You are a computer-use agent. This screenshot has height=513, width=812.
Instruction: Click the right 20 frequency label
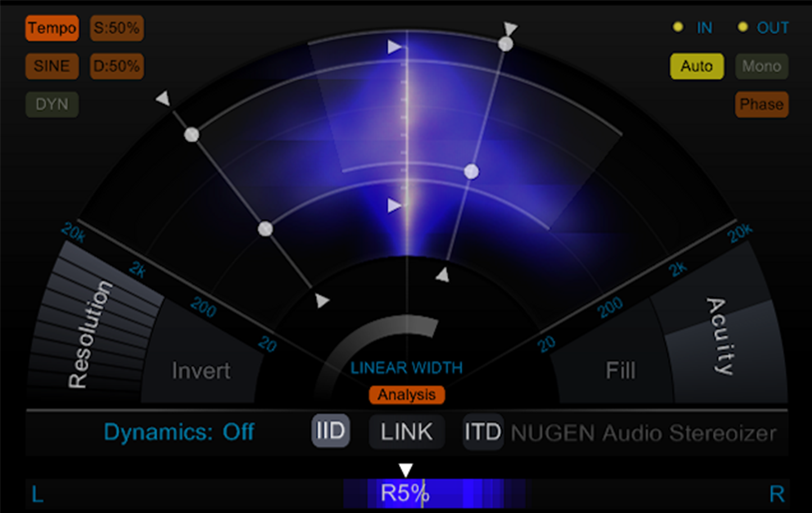click(546, 344)
